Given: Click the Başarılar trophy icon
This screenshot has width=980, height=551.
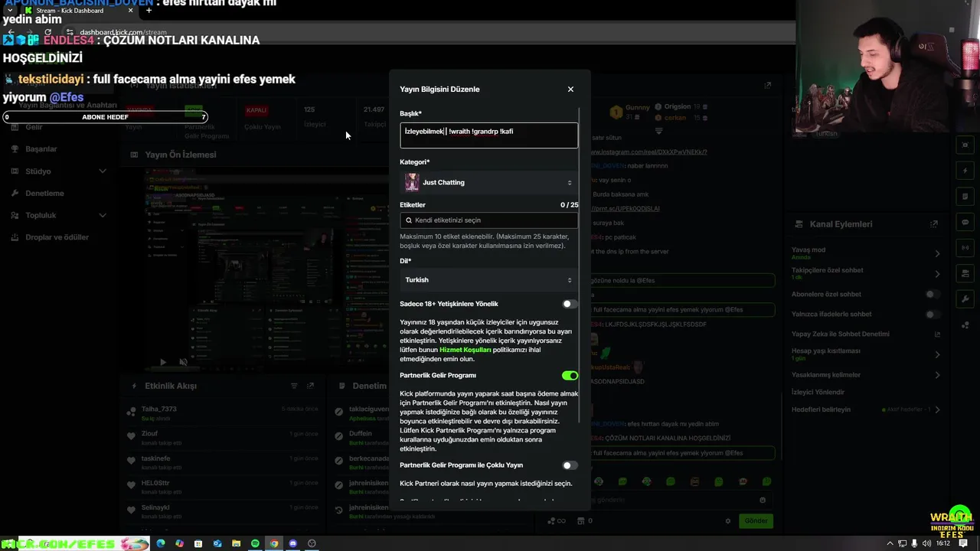Looking at the screenshot, I should coord(15,149).
